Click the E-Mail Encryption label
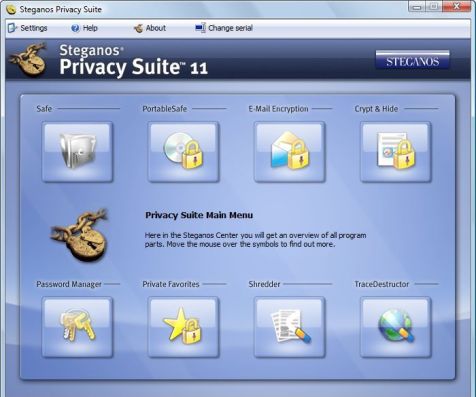 pyautogui.click(x=278, y=109)
